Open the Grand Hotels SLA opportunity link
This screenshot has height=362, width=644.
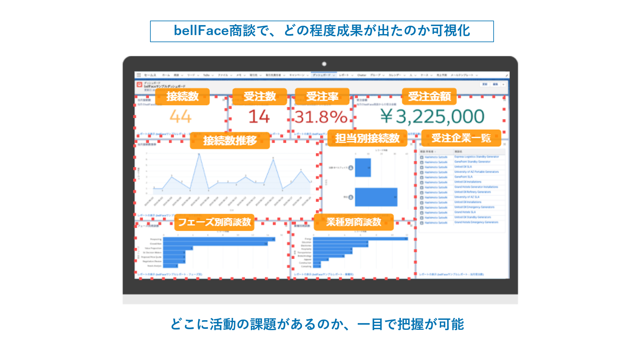coord(465,212)
